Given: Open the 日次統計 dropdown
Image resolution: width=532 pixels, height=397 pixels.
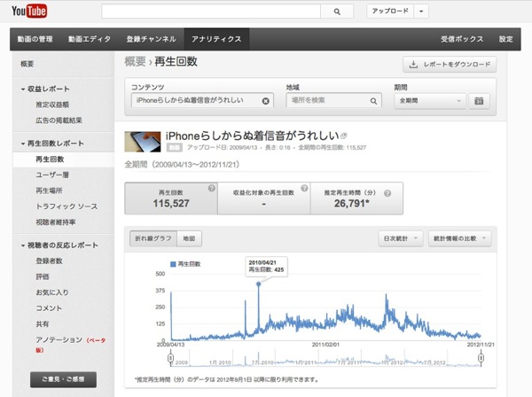Looking at the screenshot, I should (x=401, y=238).
